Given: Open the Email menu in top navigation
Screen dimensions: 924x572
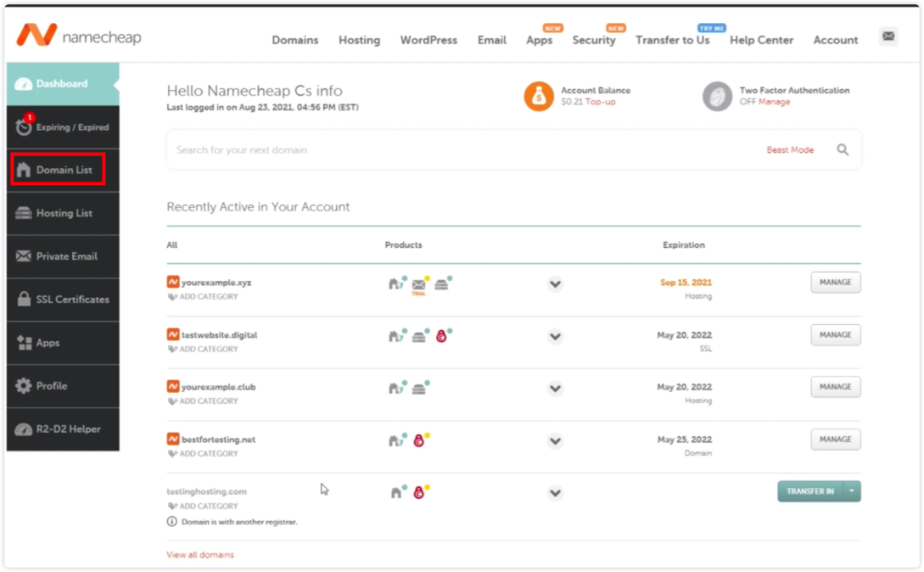Looking at the screenshot, I should [x=491, y=40].
